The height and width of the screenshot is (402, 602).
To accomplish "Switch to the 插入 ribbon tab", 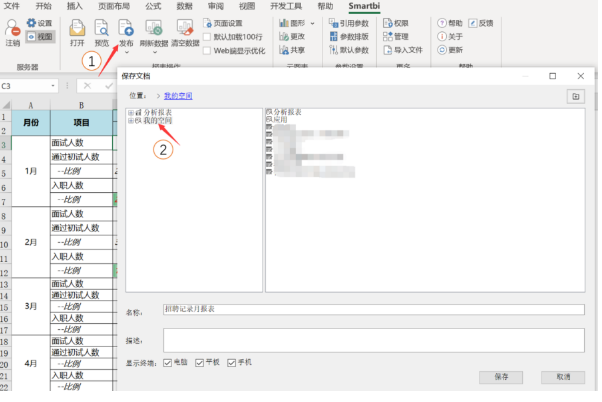I will pos(74,6).
